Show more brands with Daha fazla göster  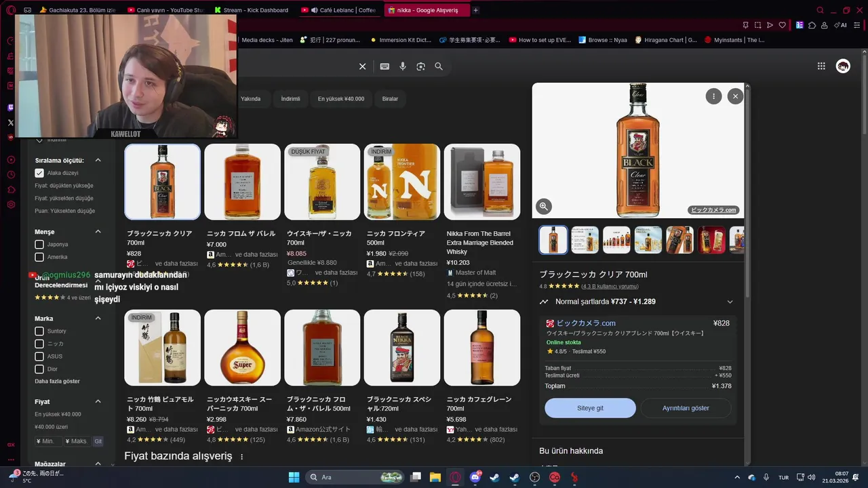point(57,382)
